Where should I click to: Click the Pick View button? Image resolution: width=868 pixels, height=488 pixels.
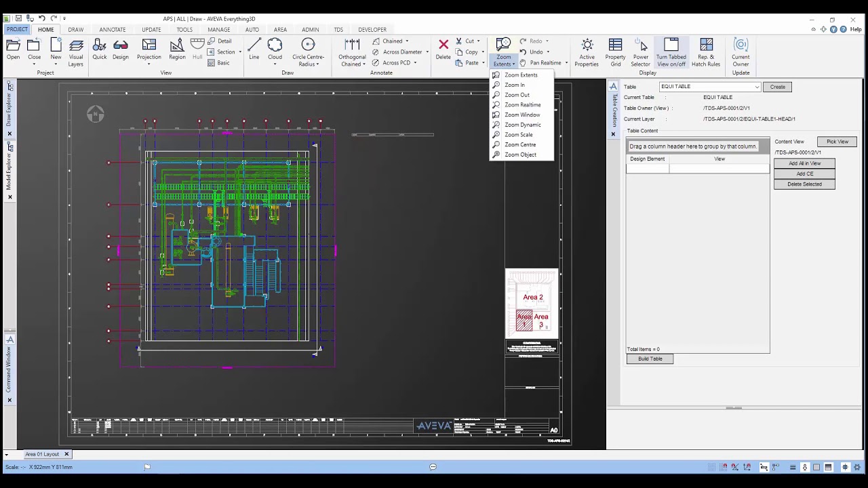pyautogui.click(x=837, y=142)
